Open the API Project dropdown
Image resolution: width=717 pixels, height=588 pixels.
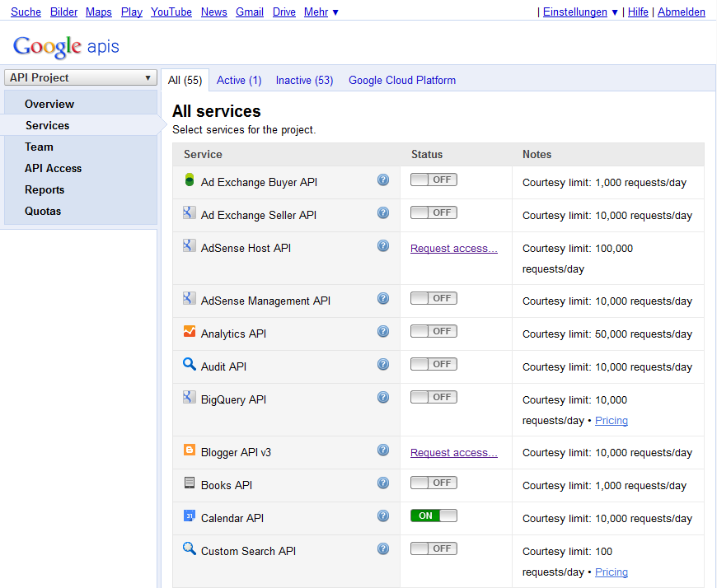[80, 77]
